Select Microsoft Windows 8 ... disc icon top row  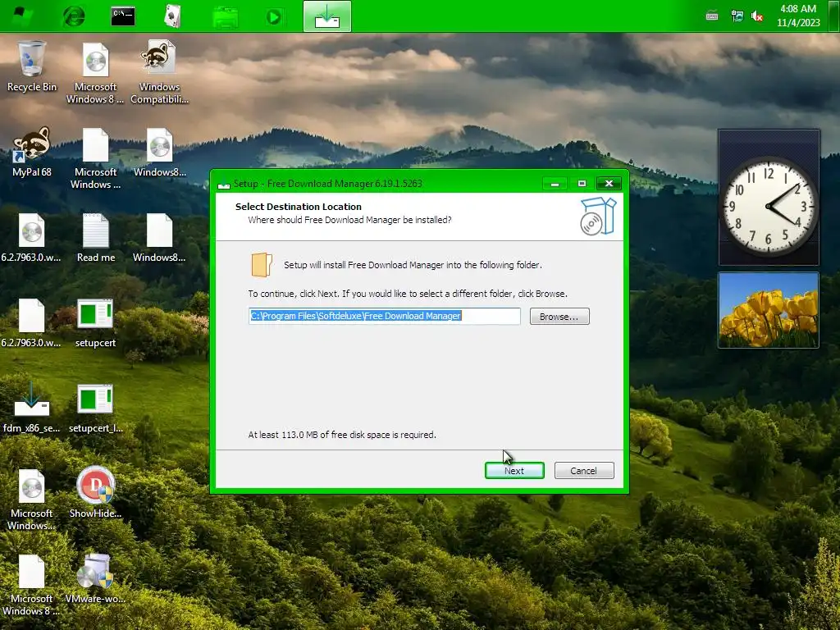click(x=95, y=72)
